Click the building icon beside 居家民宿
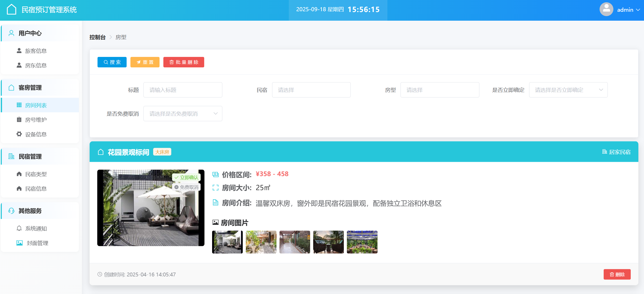This screenshot has height=294, width=644. 605,152
